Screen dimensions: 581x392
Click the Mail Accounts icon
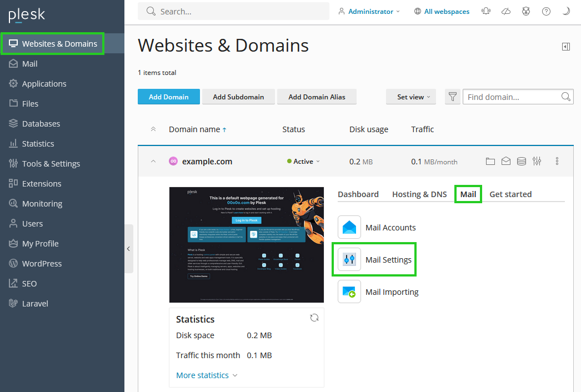coord(349,227)
